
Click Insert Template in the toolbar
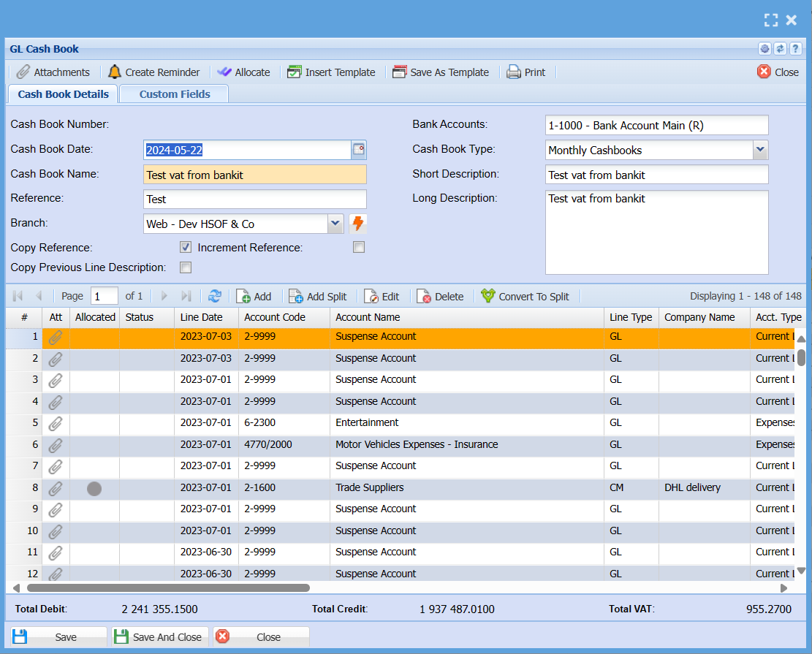tap(331, 72)
